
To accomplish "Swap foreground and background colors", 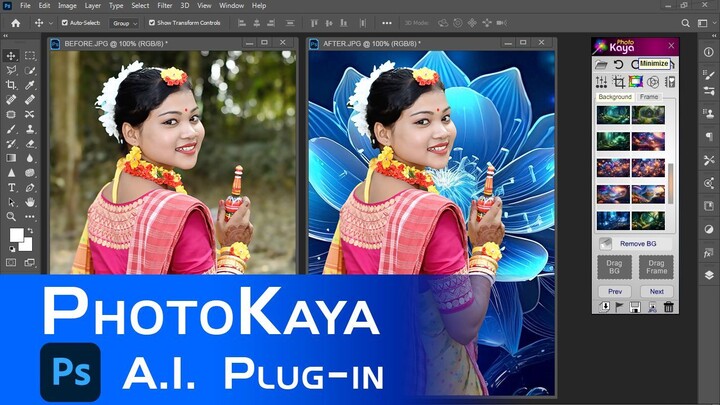I will click(30, 231).
